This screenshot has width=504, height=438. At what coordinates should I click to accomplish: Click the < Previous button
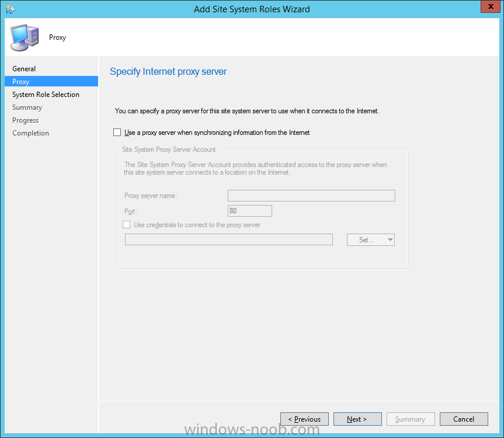304,419
